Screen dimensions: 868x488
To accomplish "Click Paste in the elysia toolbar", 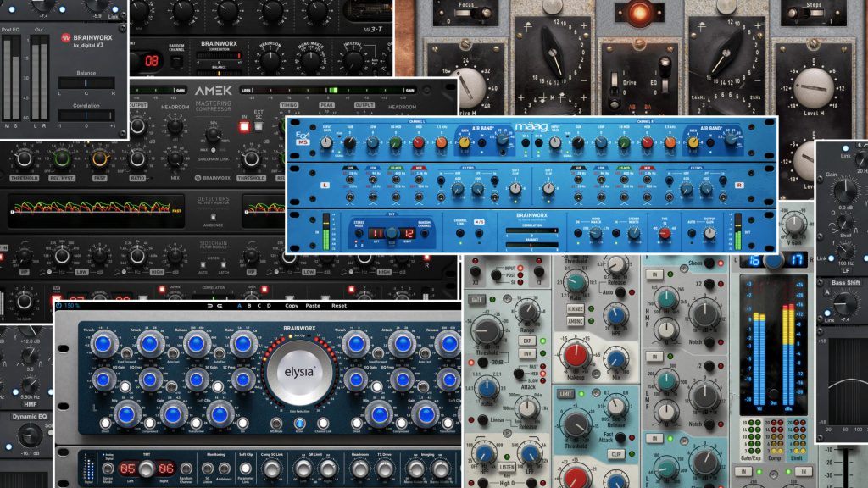I will coord(313,305).
